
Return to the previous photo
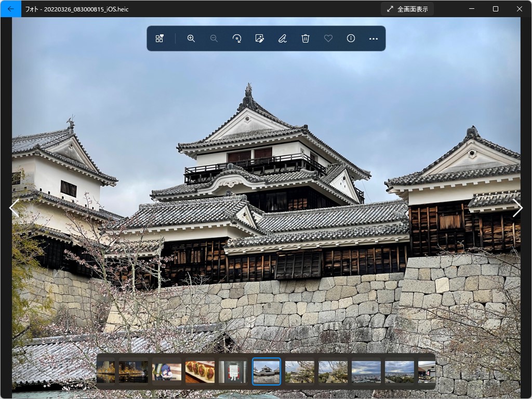click(15, 208)
